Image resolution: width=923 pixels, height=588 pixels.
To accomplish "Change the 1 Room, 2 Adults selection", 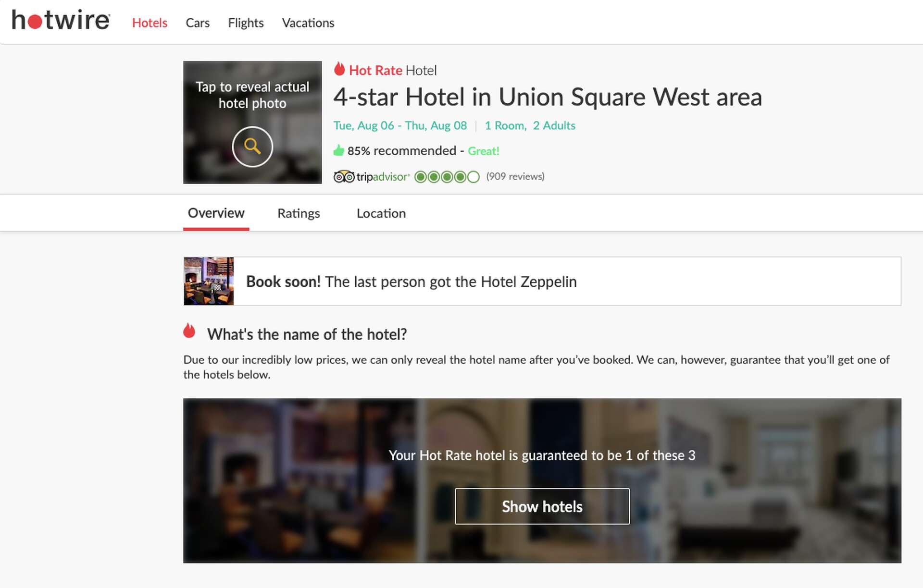I will (530, 125).
